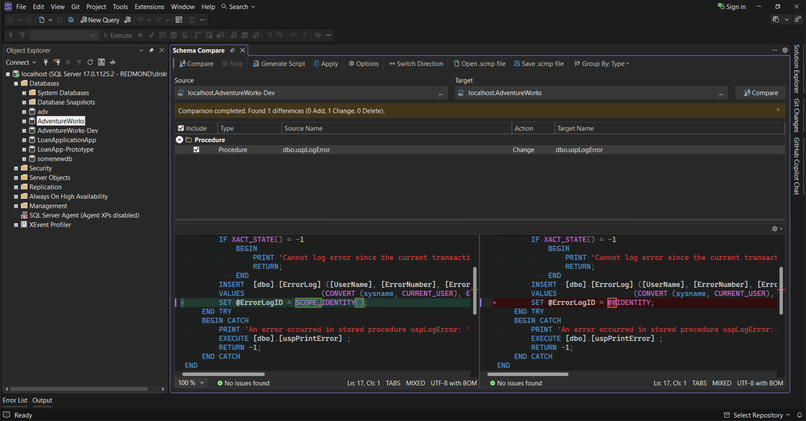806x421 pixels.
Task: Click the localhost server node icon
Action: [16, 74]
